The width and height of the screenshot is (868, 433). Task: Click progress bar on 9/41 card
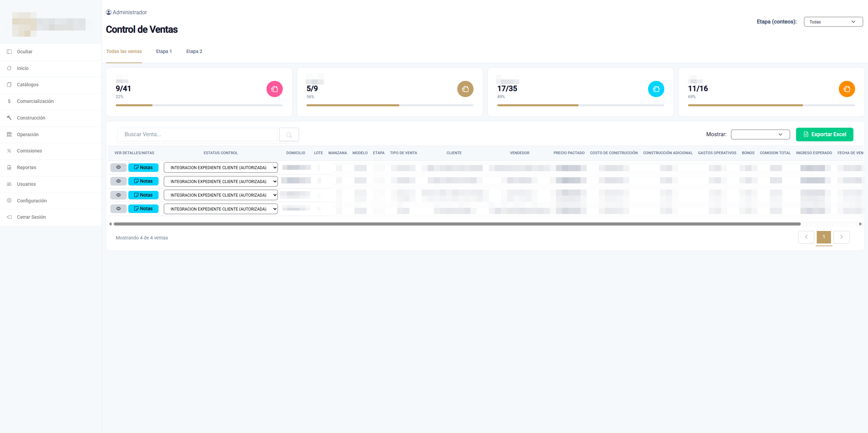point(199,105)
